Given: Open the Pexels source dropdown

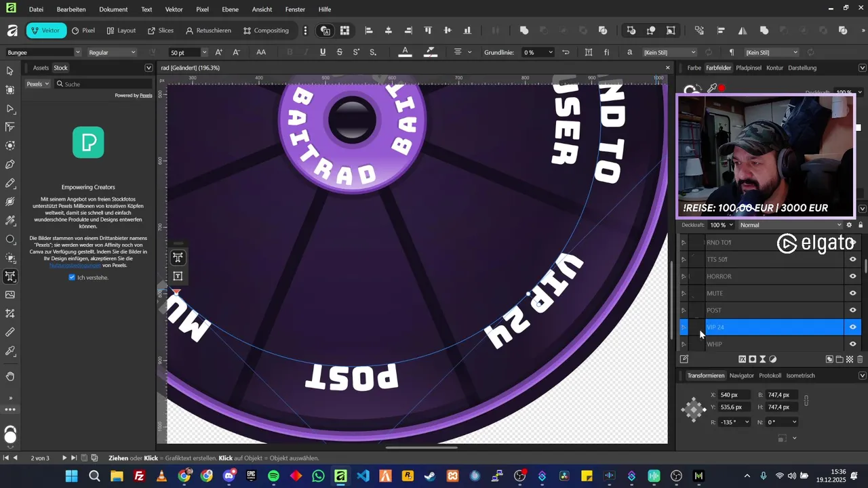Looking at the screenshot, I should click(x=37, y=84).
